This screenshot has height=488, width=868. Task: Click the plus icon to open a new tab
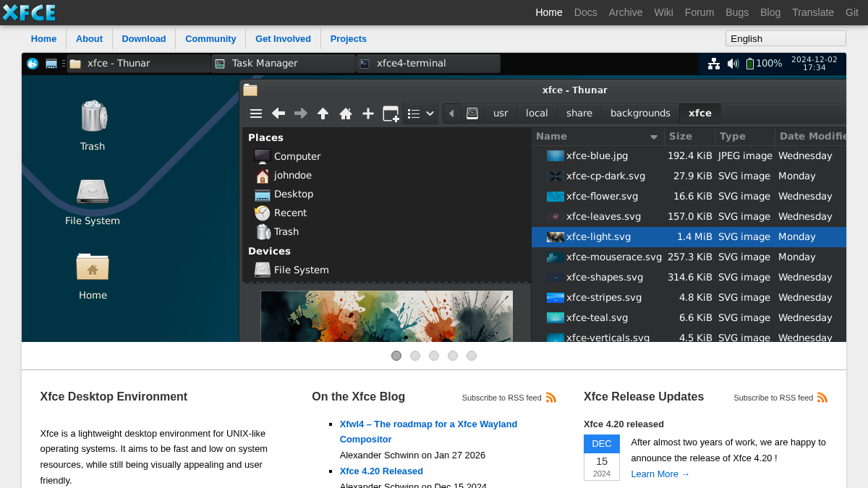click(x=368, y=114)
